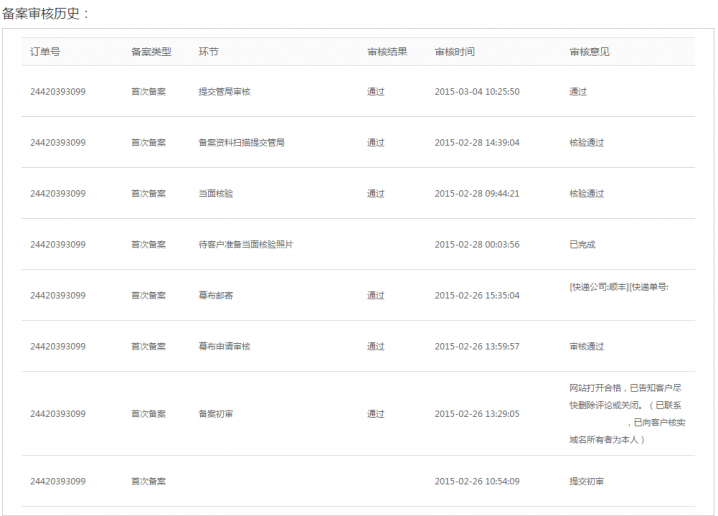
Task: Select the 备案初审 step cell
Action: point(215,414)
